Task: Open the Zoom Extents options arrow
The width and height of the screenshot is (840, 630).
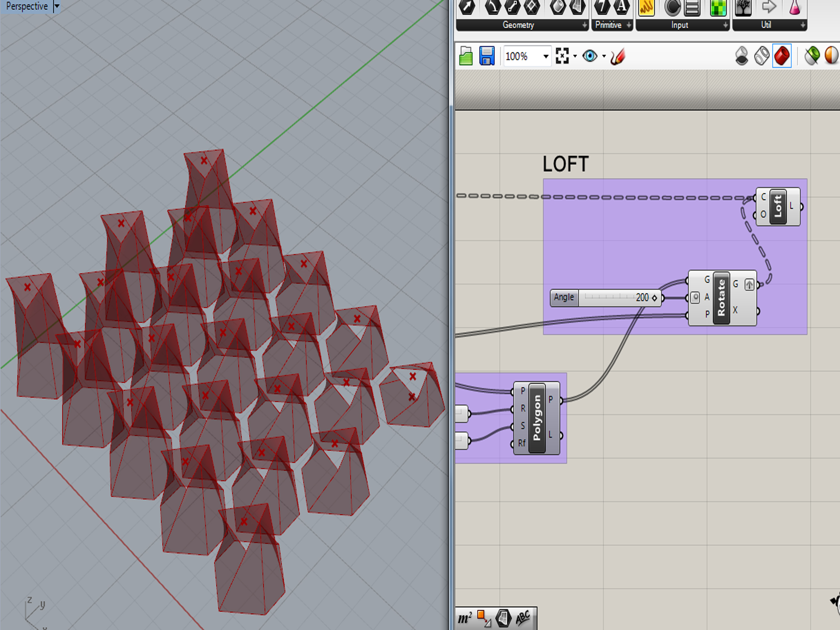Action: click(575, 56)
